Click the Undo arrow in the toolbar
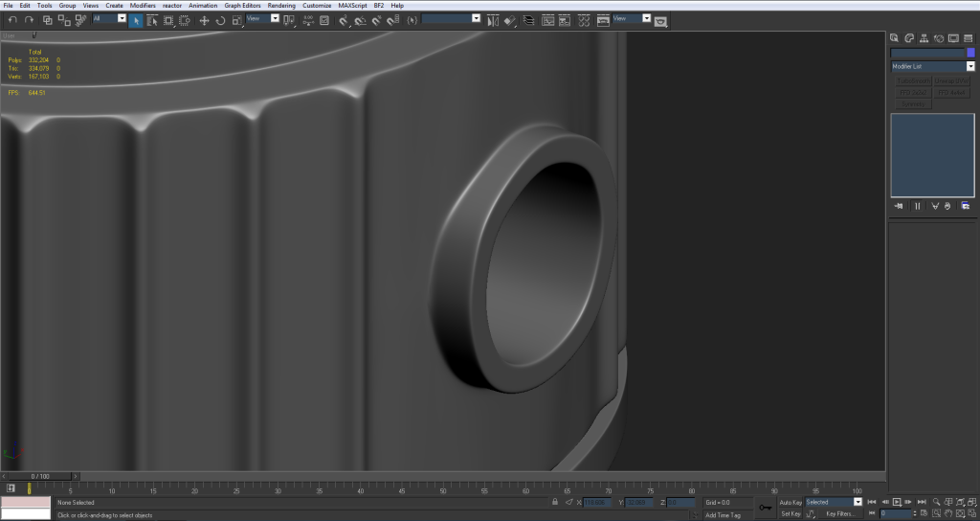980x521 pixels. pyautogui.click(x=13, y=20)
